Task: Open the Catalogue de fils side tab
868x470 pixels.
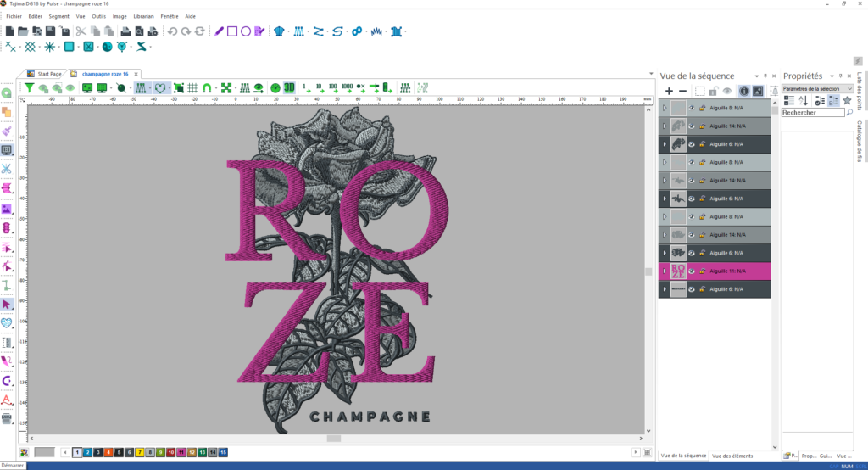Action: pyautogui.click(x=860, y=142)
